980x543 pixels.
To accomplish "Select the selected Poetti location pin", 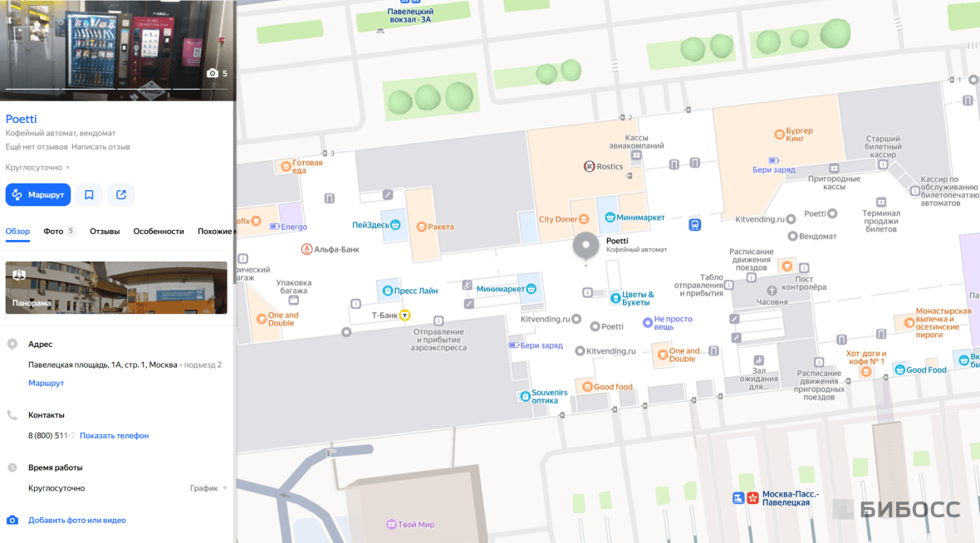I will 586,246.
